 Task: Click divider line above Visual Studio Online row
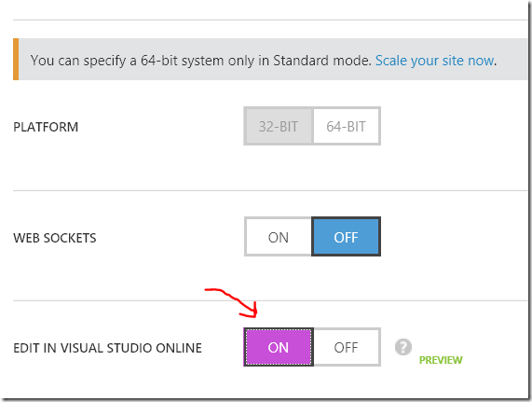click(270, 300)
